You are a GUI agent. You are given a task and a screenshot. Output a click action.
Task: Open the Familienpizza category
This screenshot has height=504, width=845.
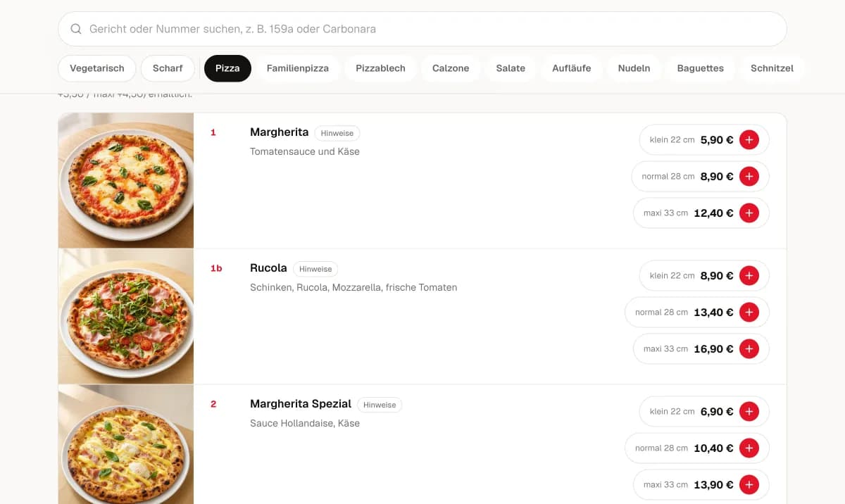click(x=298, y=68)
